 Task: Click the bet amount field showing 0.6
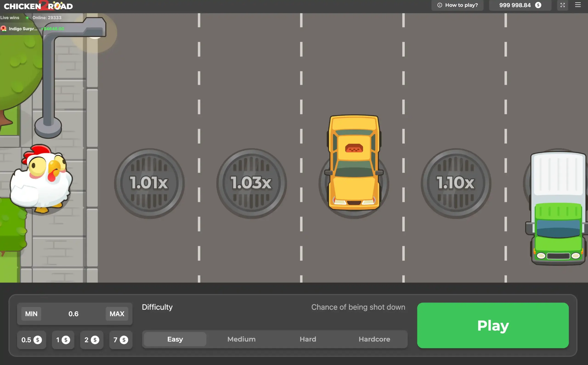pos(73,314)
